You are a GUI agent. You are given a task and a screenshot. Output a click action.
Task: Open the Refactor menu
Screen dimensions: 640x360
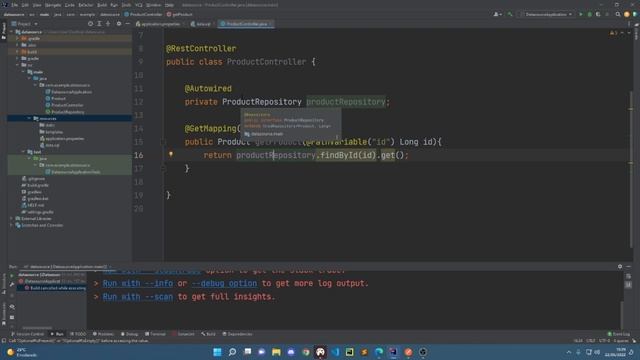click(x=86, y=5)
